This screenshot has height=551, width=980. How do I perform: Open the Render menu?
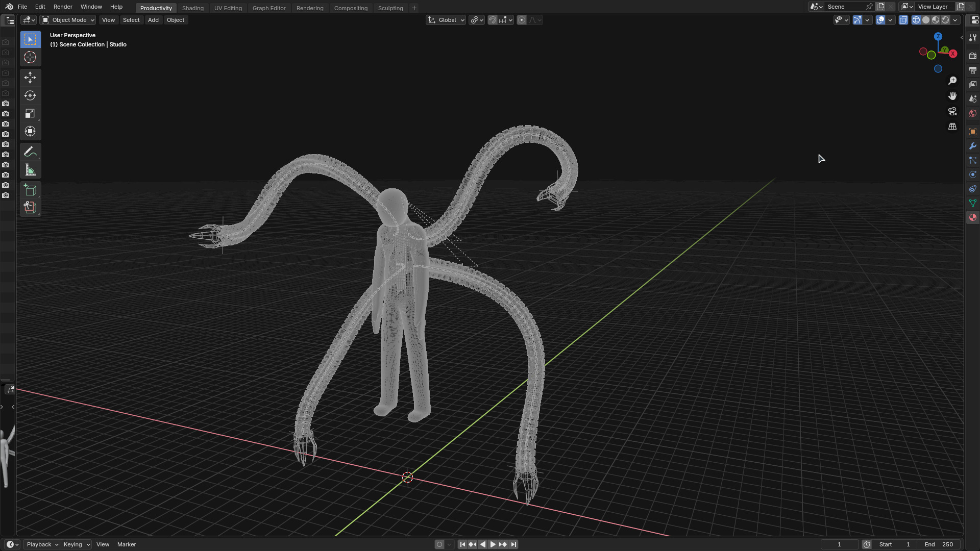63,7
